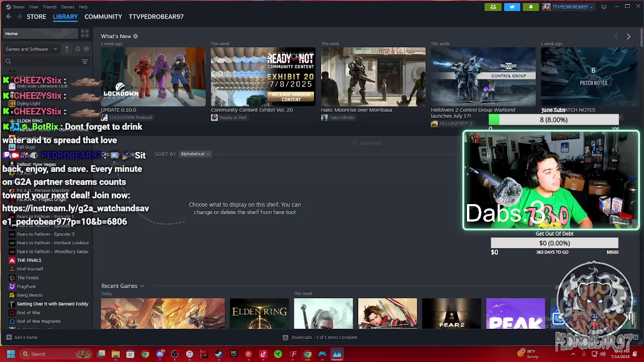Toggle sort by recent activity clock

click(x=77, y=49)
